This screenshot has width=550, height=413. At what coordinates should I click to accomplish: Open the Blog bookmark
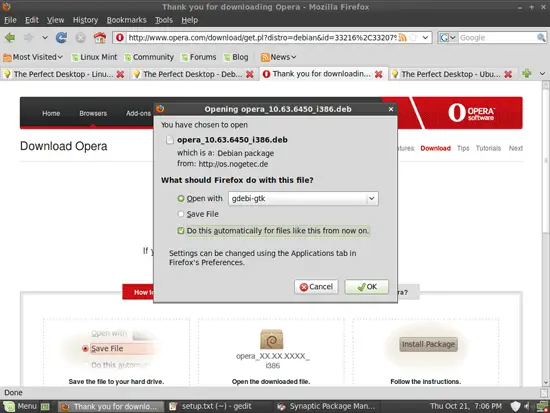click(x=236, y=57)
